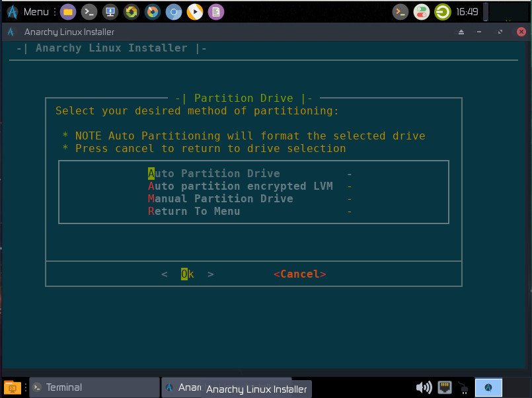This screenshot has width=532, height=398.
Task: Minimize the Anarchy Linux Installer window
Action: coord(479,32)
